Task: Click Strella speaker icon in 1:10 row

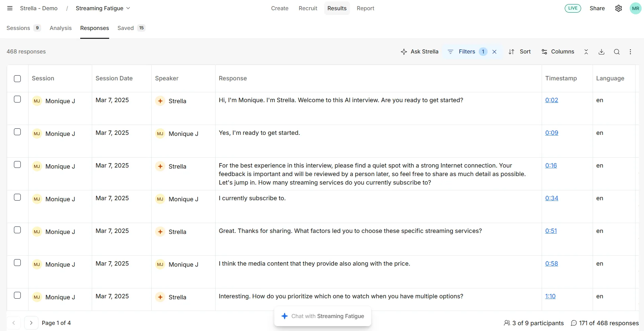Action: [160, 297]
